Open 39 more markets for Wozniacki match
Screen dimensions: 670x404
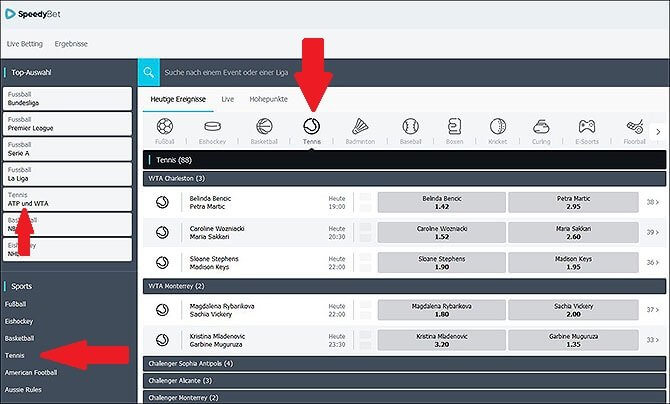(652, 233)
